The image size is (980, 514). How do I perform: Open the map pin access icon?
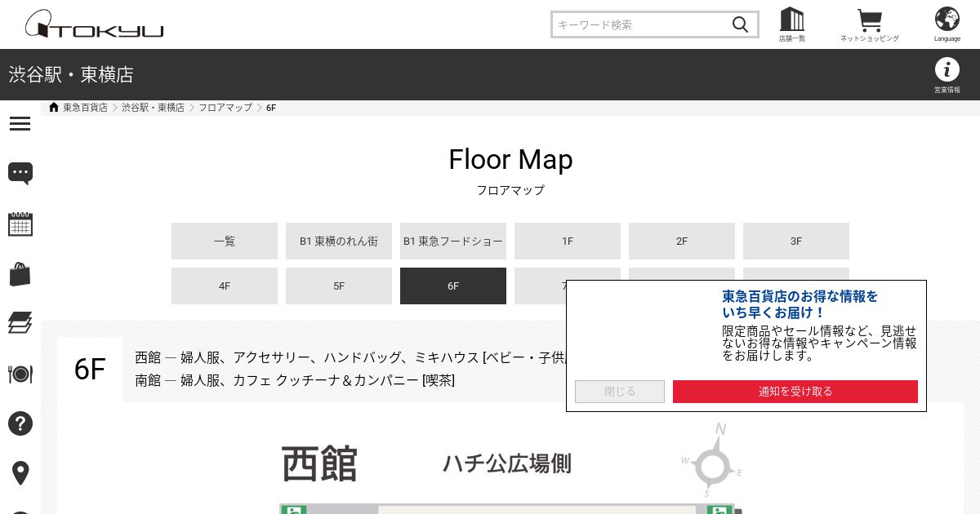20,473
